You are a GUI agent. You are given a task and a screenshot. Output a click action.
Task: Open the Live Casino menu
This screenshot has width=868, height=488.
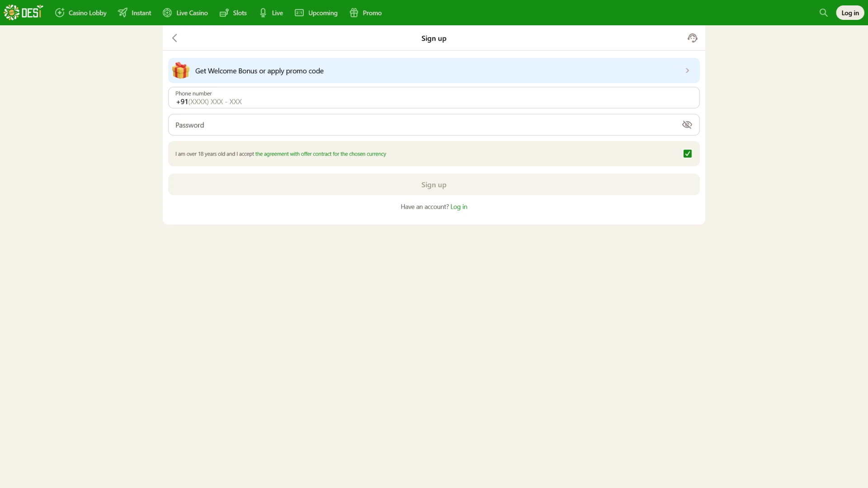pos(185,13)
